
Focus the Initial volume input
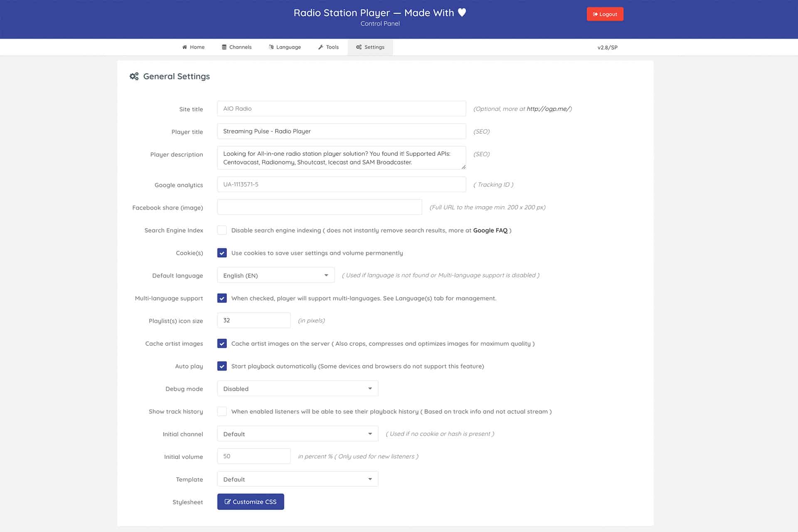254,456
